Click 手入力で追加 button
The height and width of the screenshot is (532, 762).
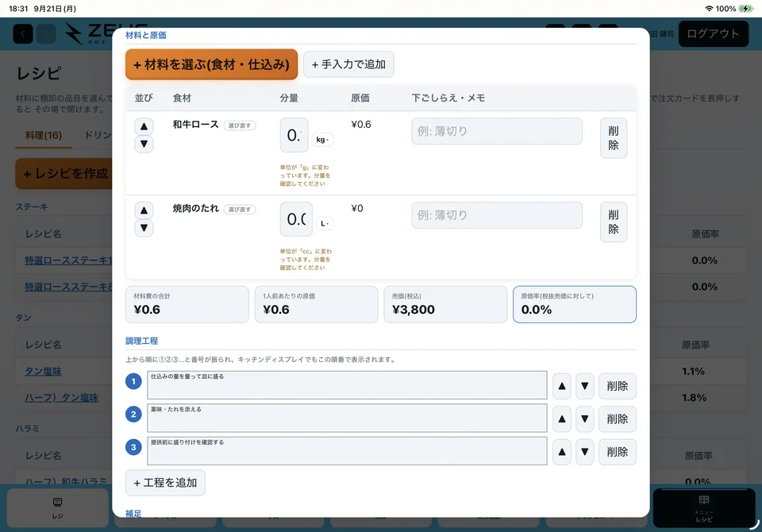point(348,64)
